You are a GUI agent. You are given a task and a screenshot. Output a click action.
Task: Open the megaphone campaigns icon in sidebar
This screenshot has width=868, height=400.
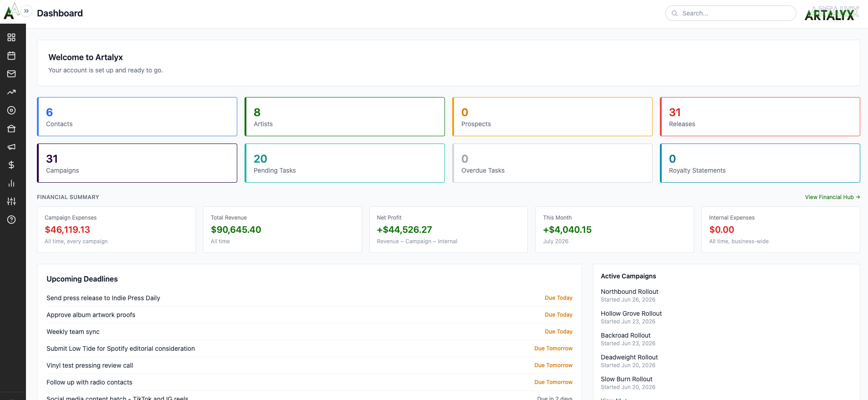(x=11, y=147)
